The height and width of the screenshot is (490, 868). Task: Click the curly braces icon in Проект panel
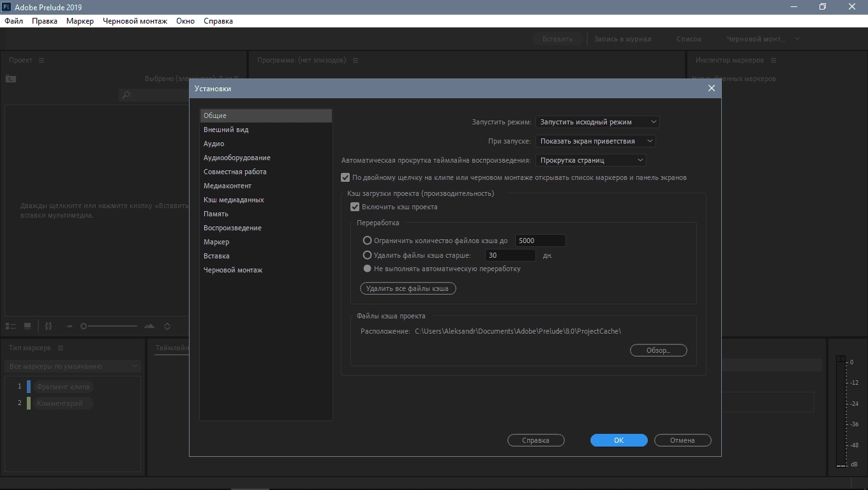[x=49, y=326]
